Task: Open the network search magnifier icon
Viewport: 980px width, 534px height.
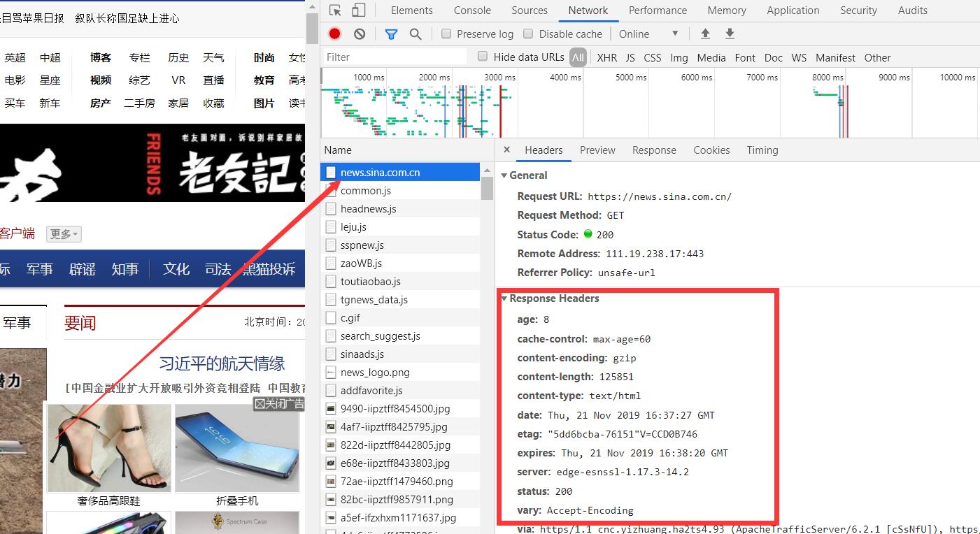Action: click(416, 34)
